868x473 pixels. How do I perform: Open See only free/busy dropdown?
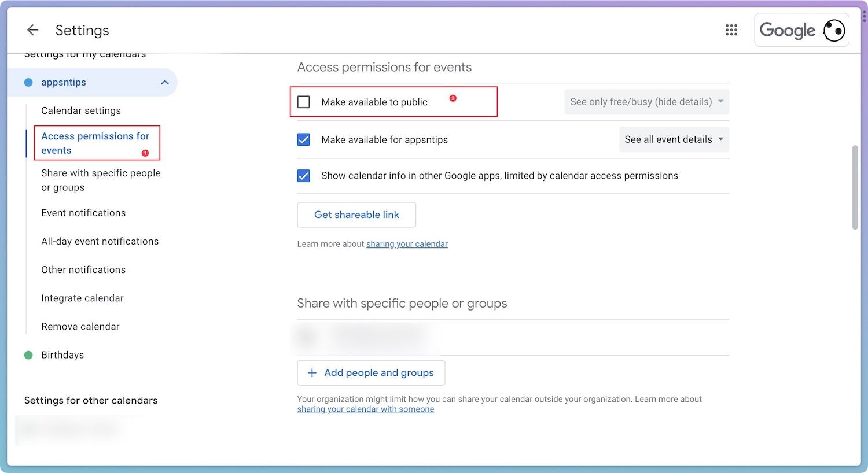(x=646, y=102)
